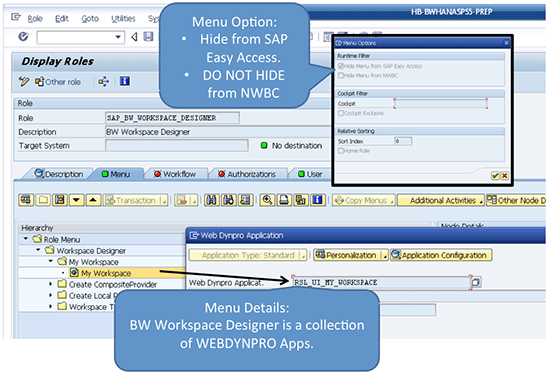Click the Transaction button
Image resolution: width=550 pixels, height=376 pixels.
click(x=135, y=200)
